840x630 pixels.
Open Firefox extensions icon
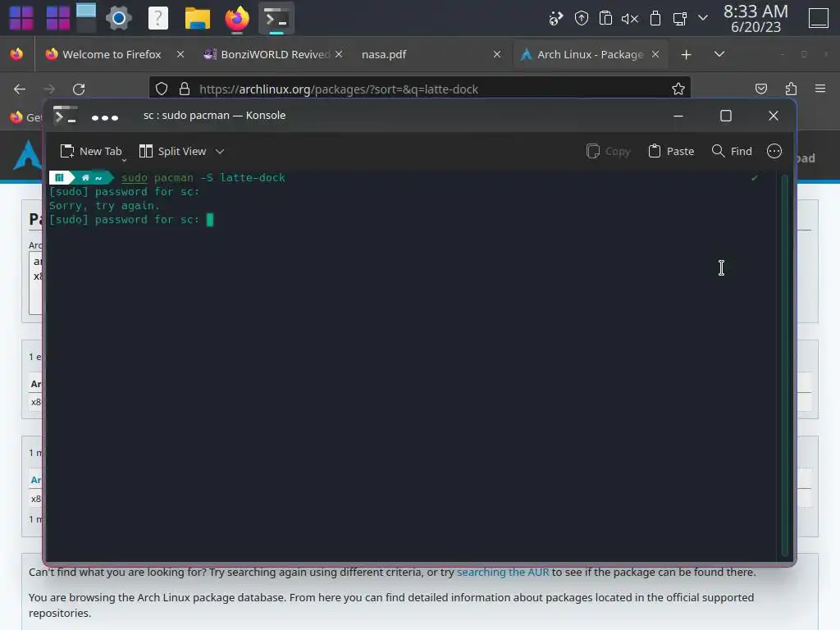pos(791,89)
